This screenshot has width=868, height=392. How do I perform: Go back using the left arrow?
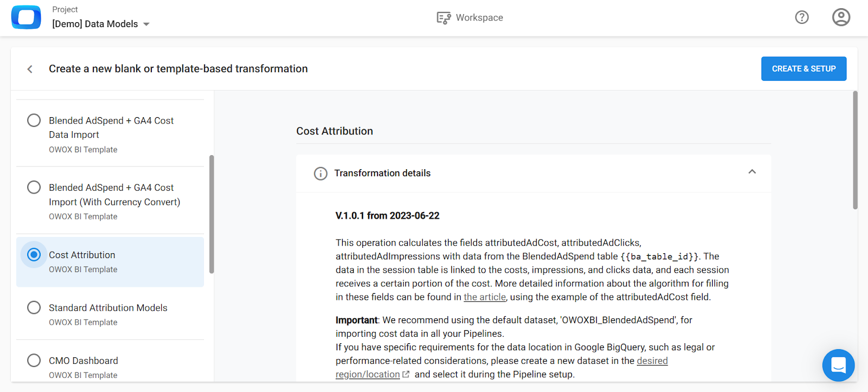[x=30, y=69]
